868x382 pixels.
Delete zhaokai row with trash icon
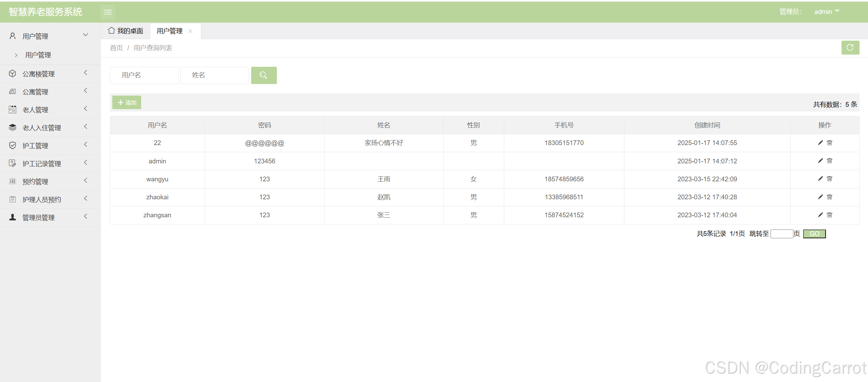(829, 197)
